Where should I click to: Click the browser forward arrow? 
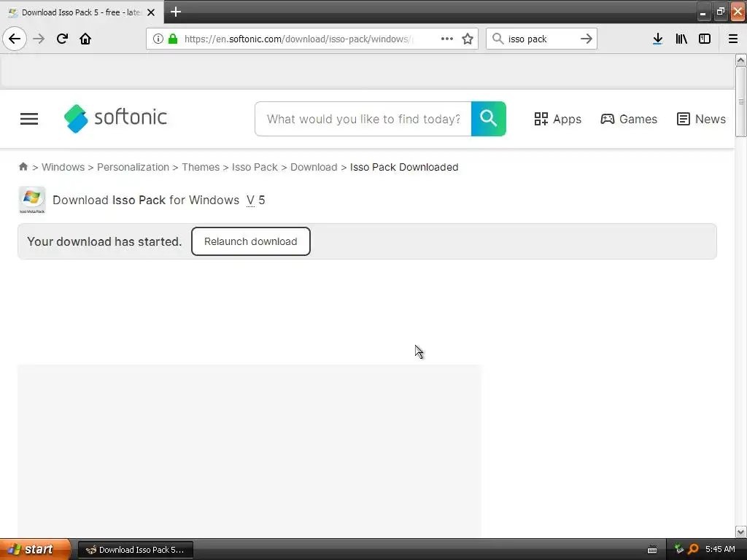[39, 39]
